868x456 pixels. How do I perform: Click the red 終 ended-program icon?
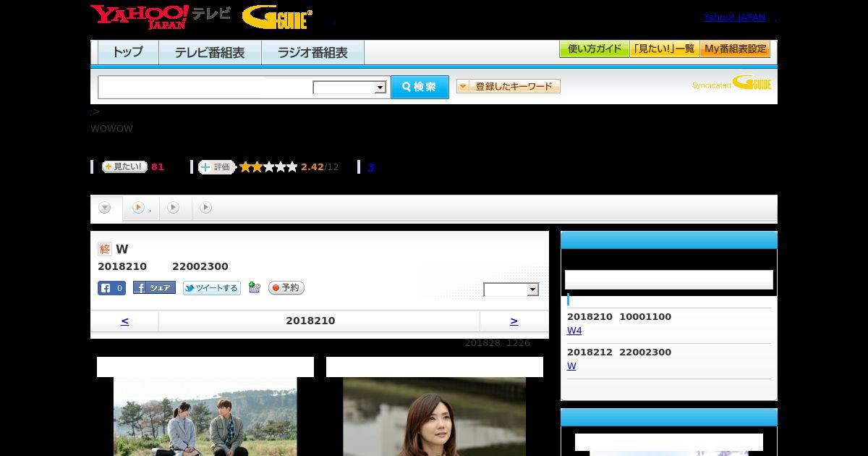105,249
